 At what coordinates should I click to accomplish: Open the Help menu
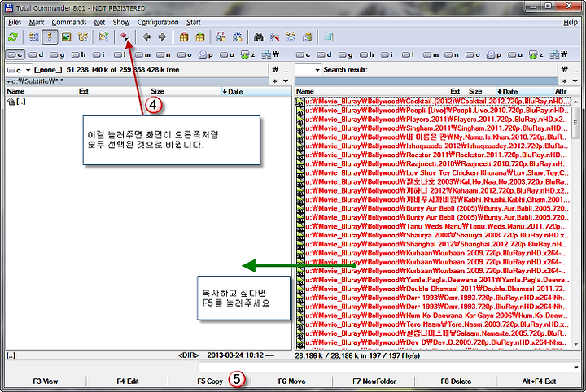[571, 23]
